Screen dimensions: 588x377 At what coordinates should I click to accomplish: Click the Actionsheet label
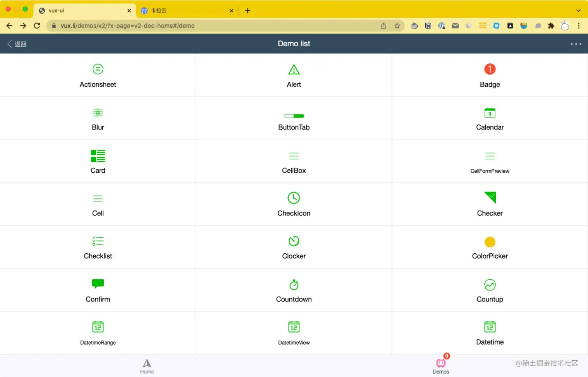(98, 84)
